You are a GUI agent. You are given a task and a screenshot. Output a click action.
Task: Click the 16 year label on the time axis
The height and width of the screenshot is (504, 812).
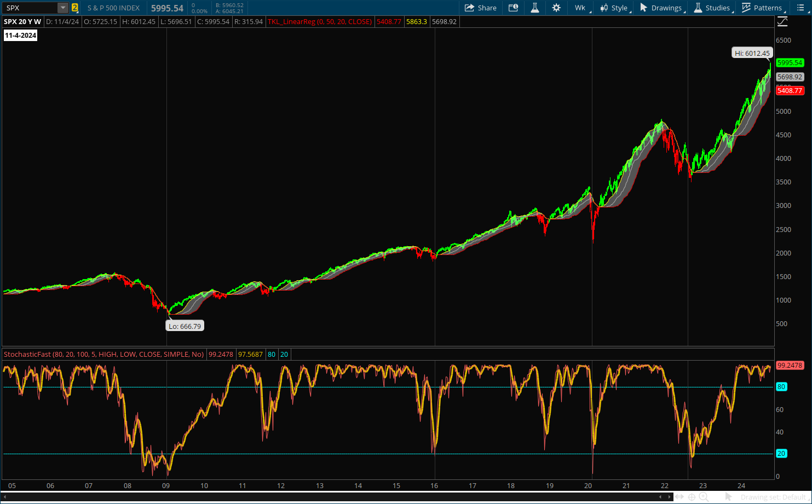coord(434,486)
